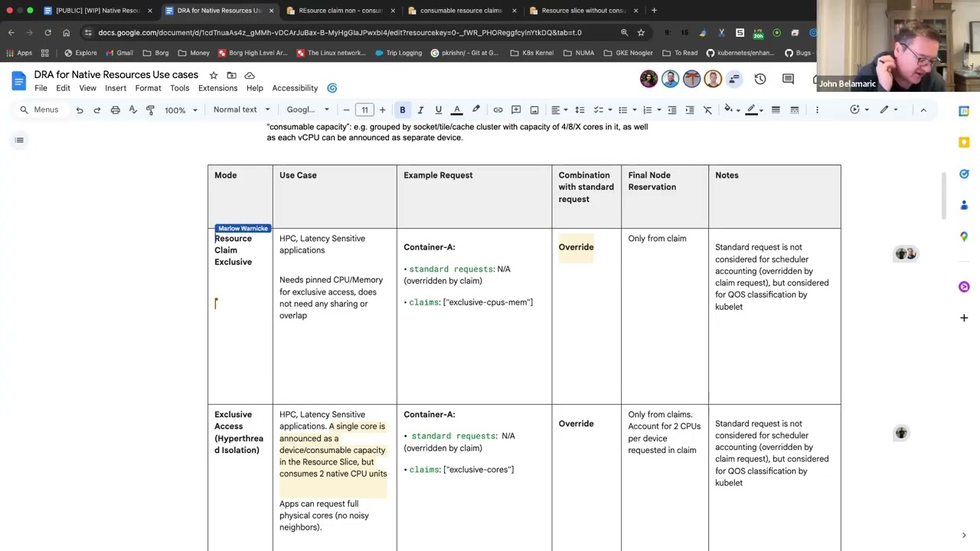The height and width of the screenshot is (551, 980).
Task: Toggle underline formatting
Action: 438,110
